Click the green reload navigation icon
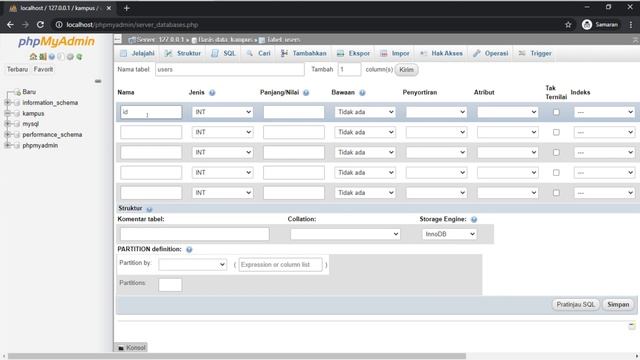Screen dimensions: 640x360 tap(79, 57)
